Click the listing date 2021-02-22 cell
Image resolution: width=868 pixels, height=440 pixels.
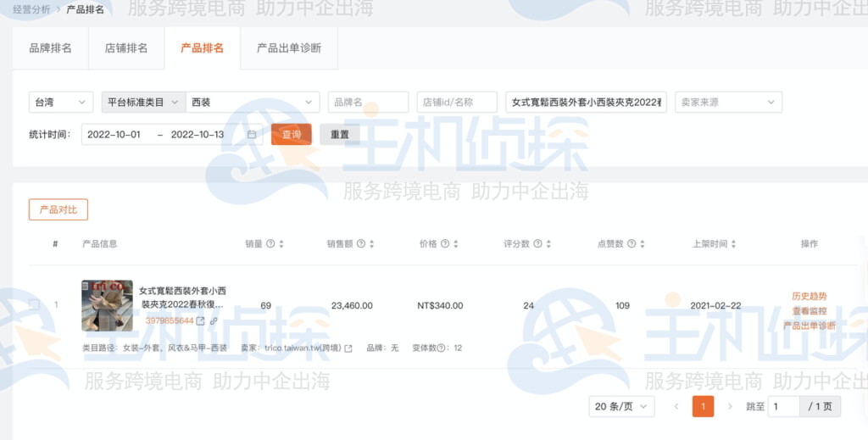tap(715, 305)
